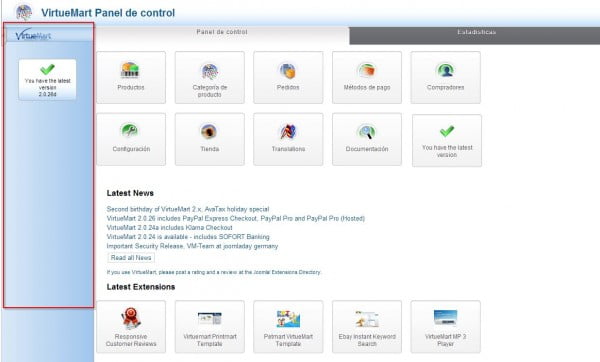
Task: Click the Latest Extensions heading
Action: point(141,287)
